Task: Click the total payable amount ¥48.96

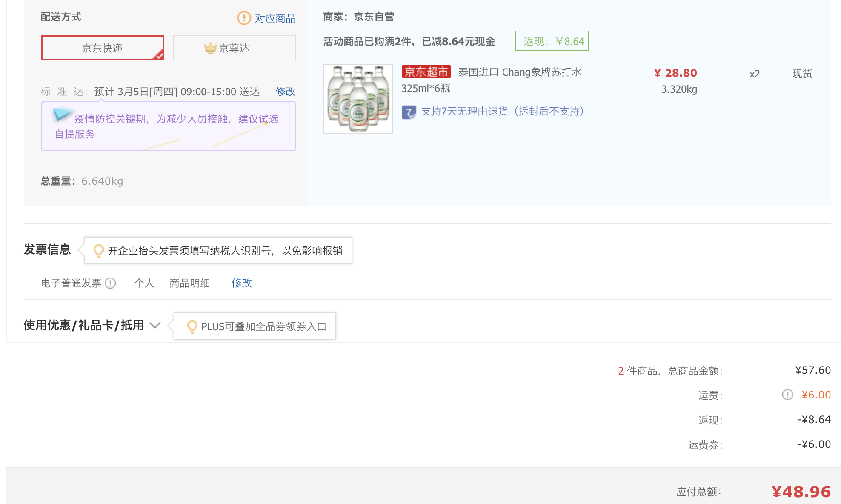Action: [801, 492]
